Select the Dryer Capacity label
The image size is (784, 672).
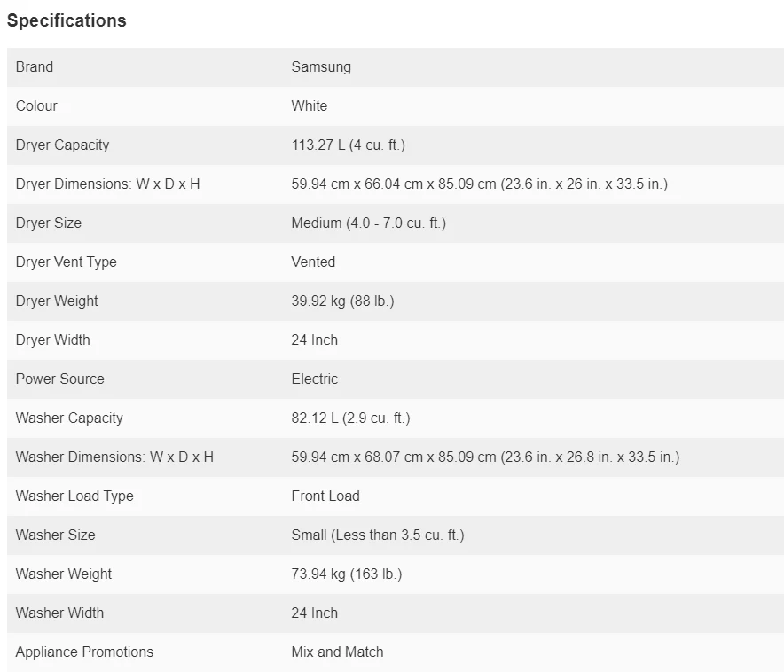[62, 145]
